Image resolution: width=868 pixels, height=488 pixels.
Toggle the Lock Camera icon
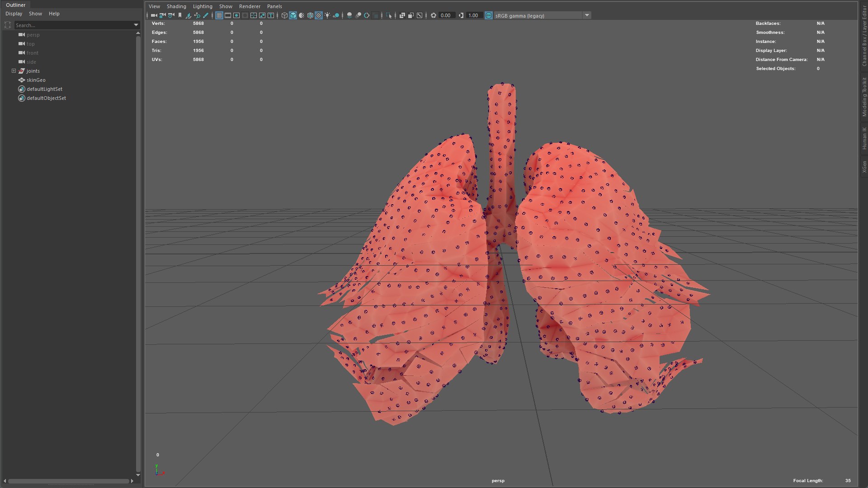tap(162, 15)
